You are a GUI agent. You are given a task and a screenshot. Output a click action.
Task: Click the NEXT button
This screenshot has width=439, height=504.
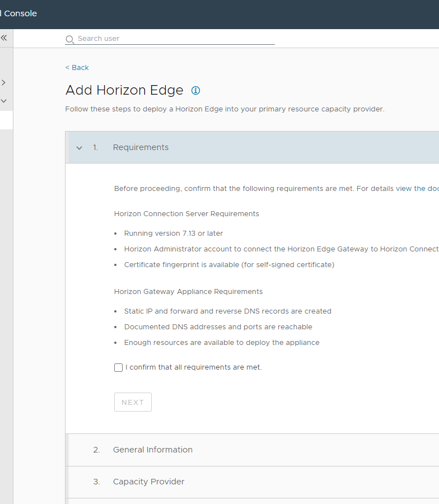click(133, 402)
